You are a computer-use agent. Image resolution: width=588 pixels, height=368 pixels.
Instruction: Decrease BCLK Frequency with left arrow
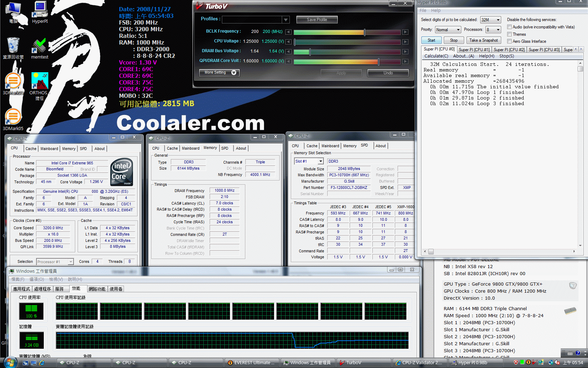tap(288, 32)
